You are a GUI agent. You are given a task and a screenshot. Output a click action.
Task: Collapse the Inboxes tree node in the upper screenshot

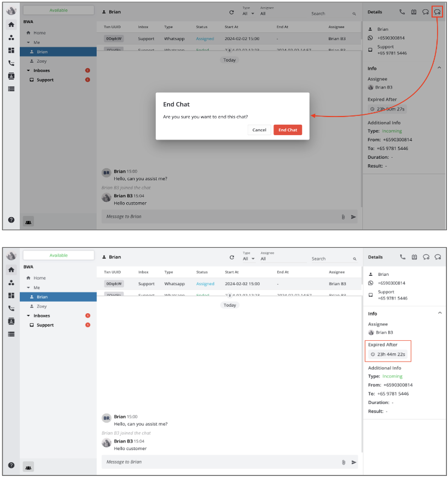(28, 70)
